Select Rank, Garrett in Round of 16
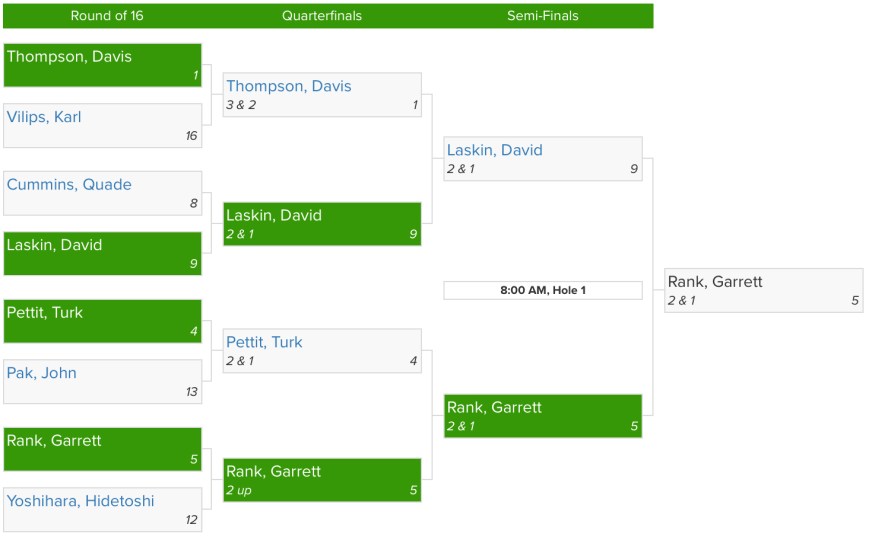869x537 pixels. click(x=54, y=441)
